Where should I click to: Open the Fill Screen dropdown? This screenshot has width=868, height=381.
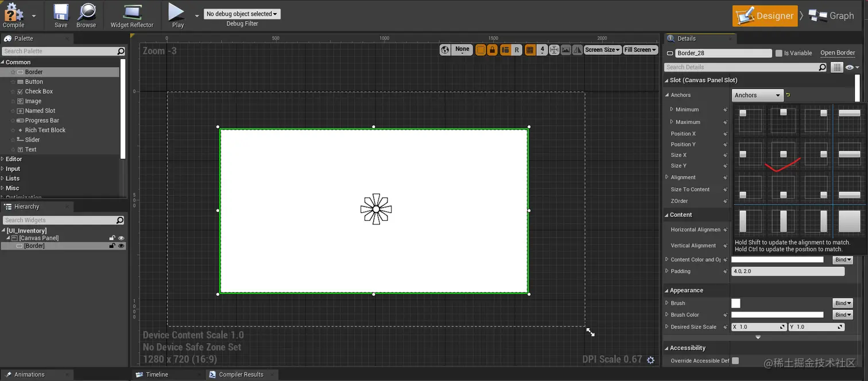[640, 50]
